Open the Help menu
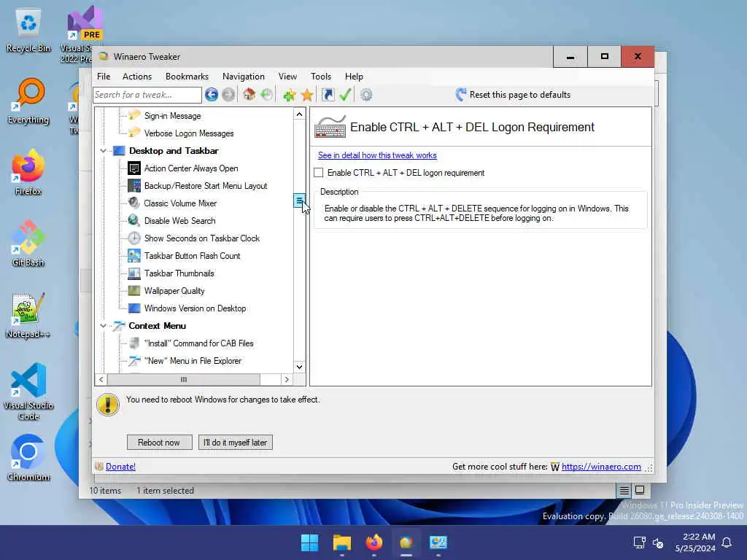 [354, 76]
